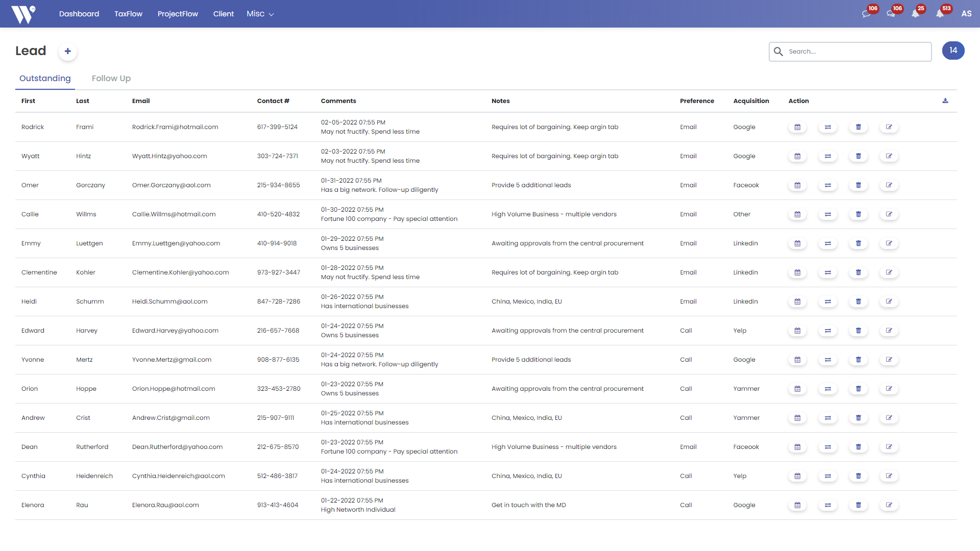Expand the Misc dropdown menu

[x=260, y=14]
